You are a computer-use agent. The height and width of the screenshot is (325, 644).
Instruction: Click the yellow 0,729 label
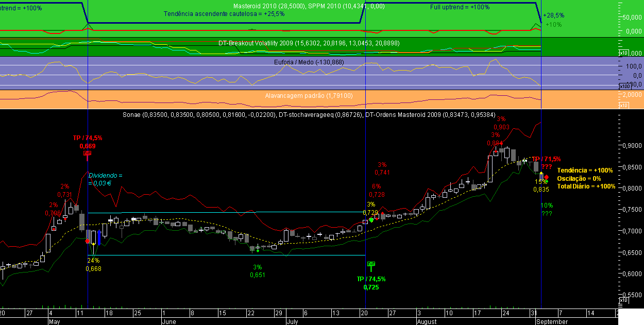(x=371, y=212)
